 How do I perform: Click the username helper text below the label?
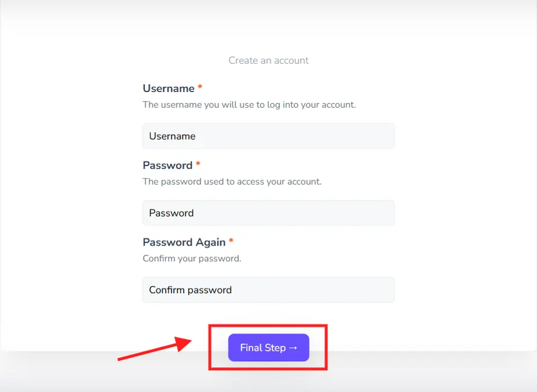click(249, 104)
